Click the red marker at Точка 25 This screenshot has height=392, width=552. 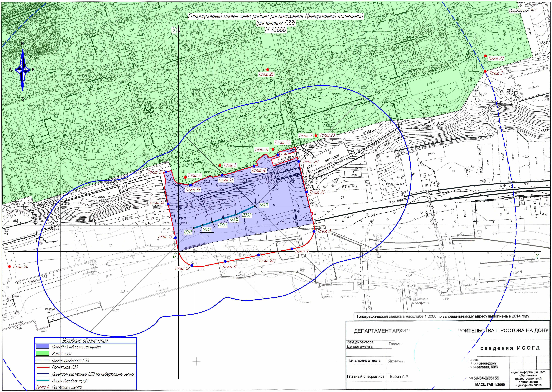[268, 70]
